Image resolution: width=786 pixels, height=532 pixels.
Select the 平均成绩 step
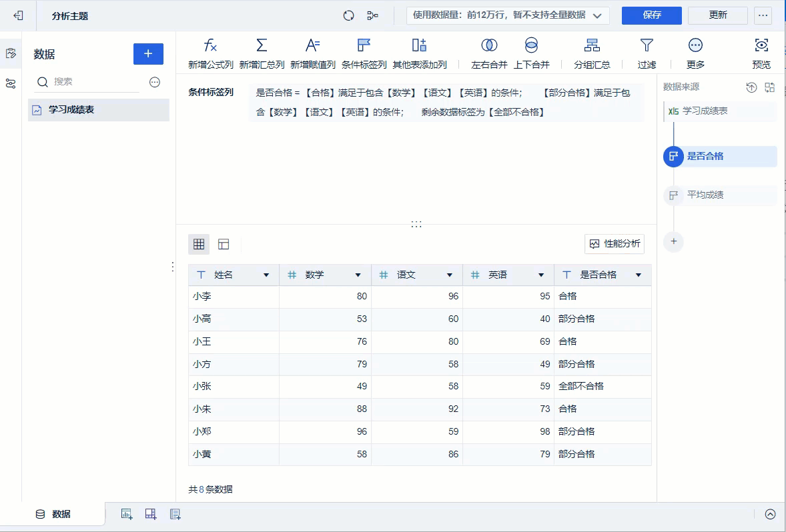point(721,195)
